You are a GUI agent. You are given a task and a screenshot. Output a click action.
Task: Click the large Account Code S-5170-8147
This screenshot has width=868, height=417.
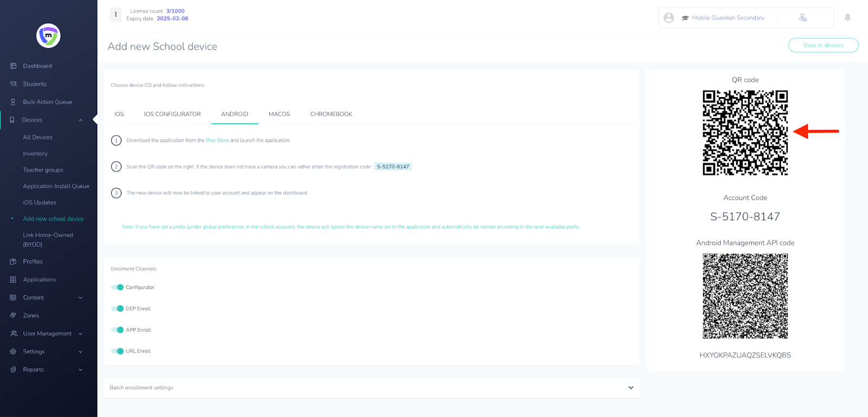click(x=745, y=217)
